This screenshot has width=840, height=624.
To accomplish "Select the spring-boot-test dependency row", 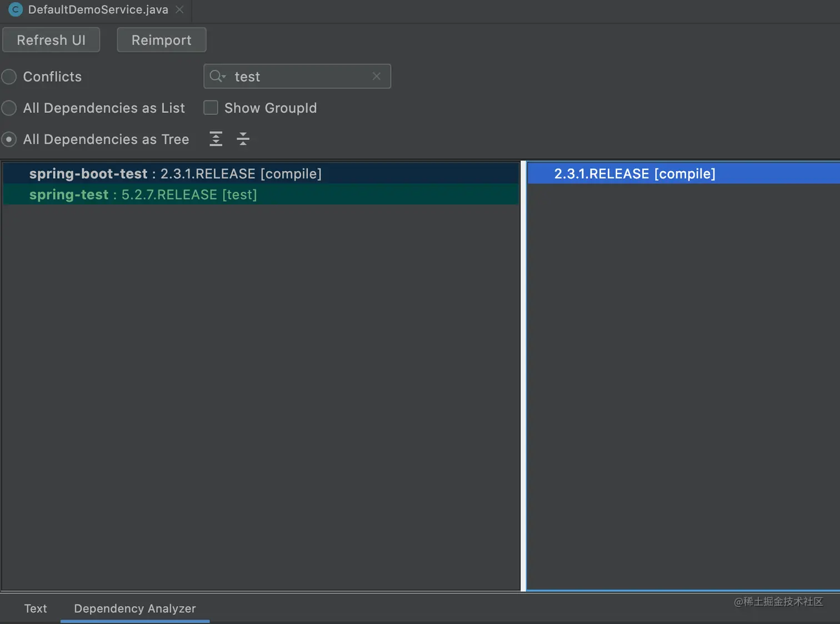I will 261,173.
